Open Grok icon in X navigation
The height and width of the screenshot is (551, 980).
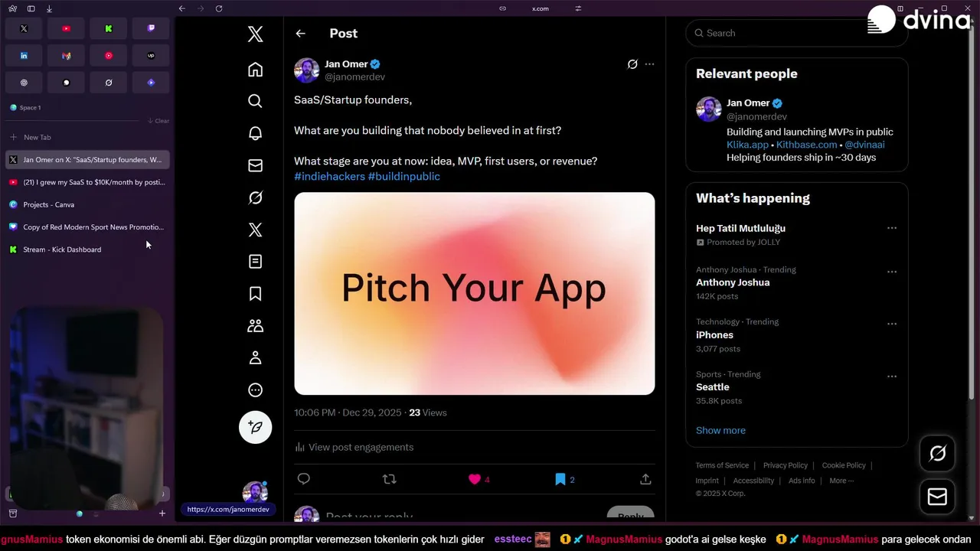point(256,197)
